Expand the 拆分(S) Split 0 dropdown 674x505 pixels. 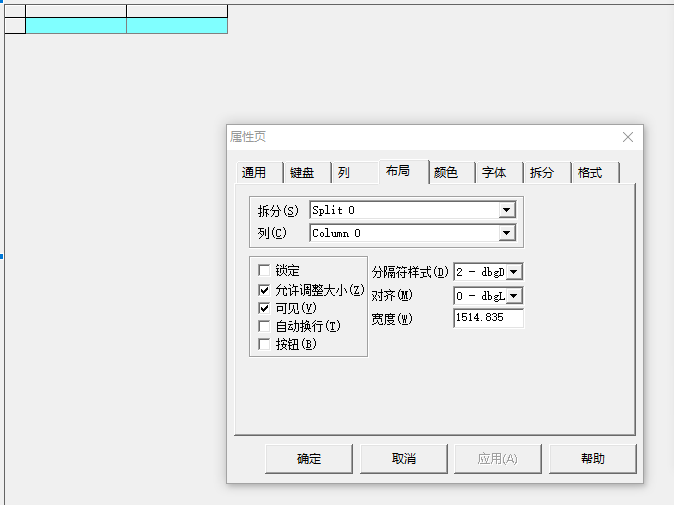pos(507,210)
